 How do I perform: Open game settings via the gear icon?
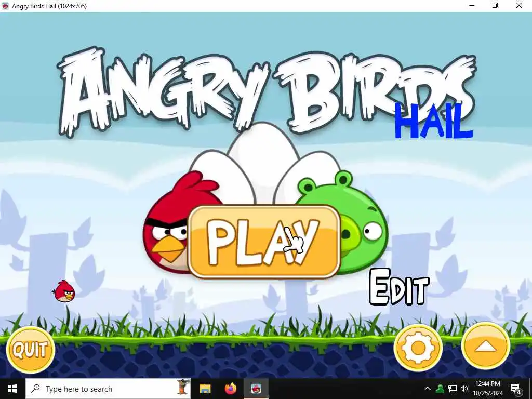[x=418, y=348]
